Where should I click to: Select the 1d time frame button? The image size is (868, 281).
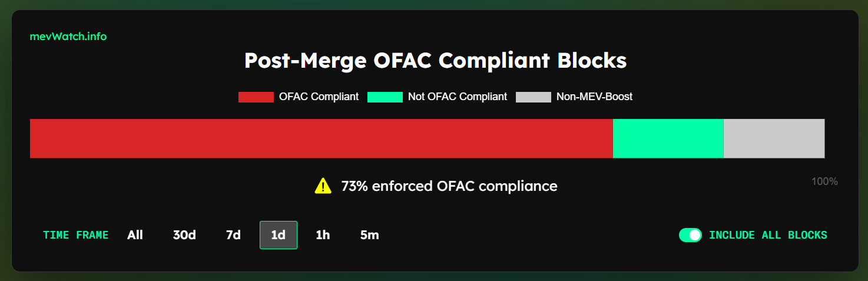(279, 235)
